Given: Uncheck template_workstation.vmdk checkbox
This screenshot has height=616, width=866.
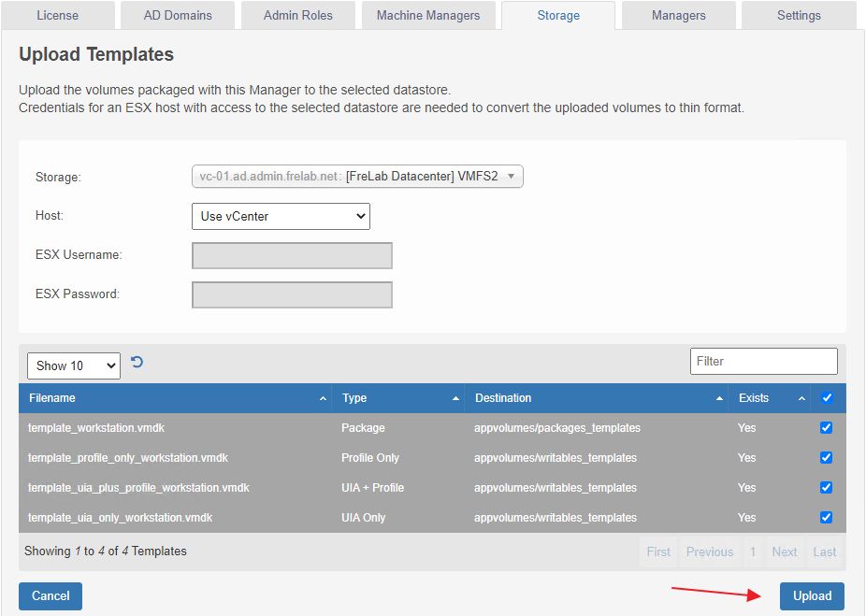Looking at the screenshot, I should (x=826, y=428).
